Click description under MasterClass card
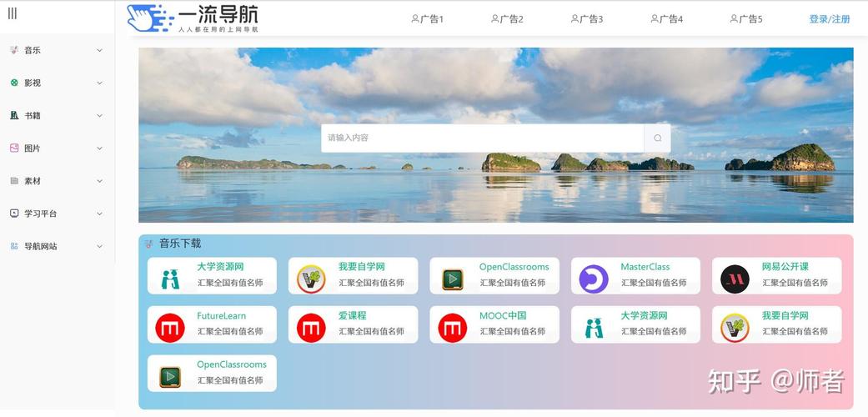Viewport: 868px width, 417px height. click(x=654, y=283)
